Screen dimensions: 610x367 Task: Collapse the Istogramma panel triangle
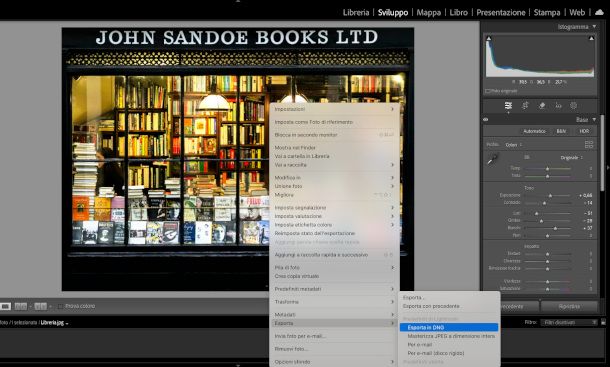click(x=594, y=26)
